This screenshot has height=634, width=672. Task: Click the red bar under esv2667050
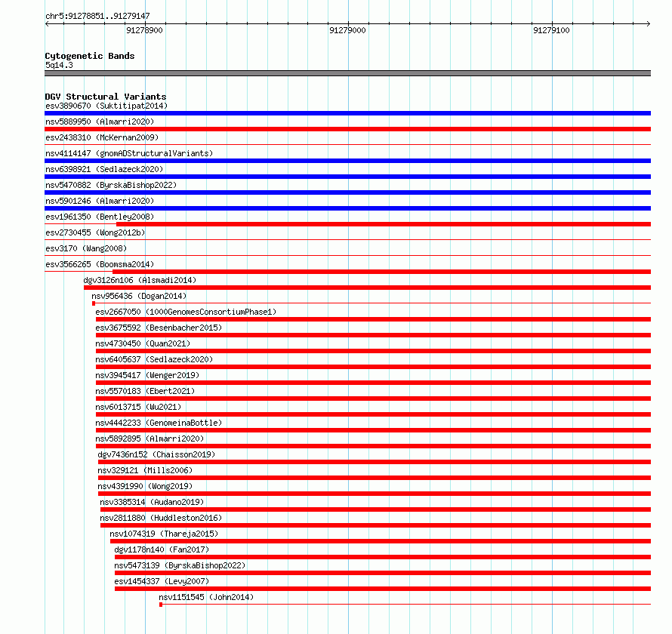[x=373, y=319]
